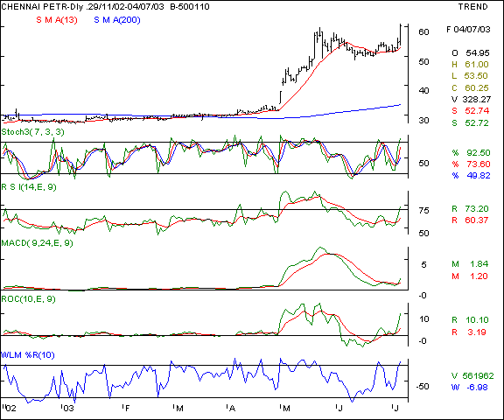This screenshot has height=420, width=504.
Task: Click the red SMA value 52.74
Action: (x=477, y=111)
